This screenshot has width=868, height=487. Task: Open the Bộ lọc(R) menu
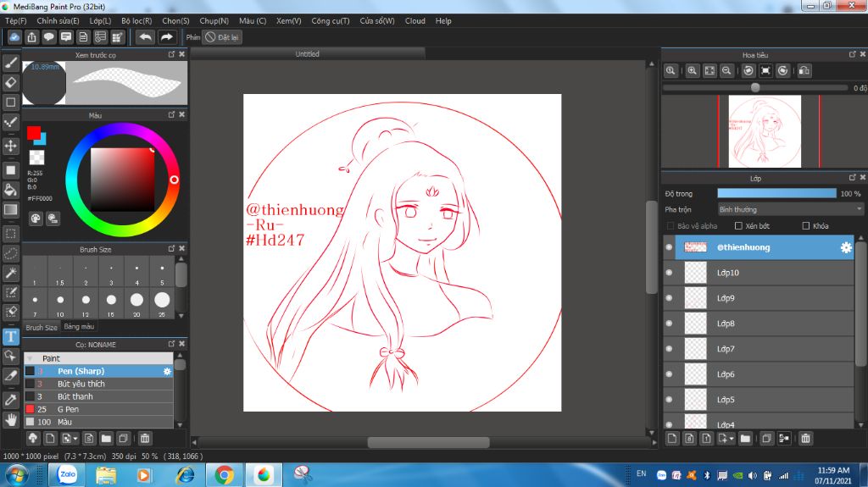point(136,21)
